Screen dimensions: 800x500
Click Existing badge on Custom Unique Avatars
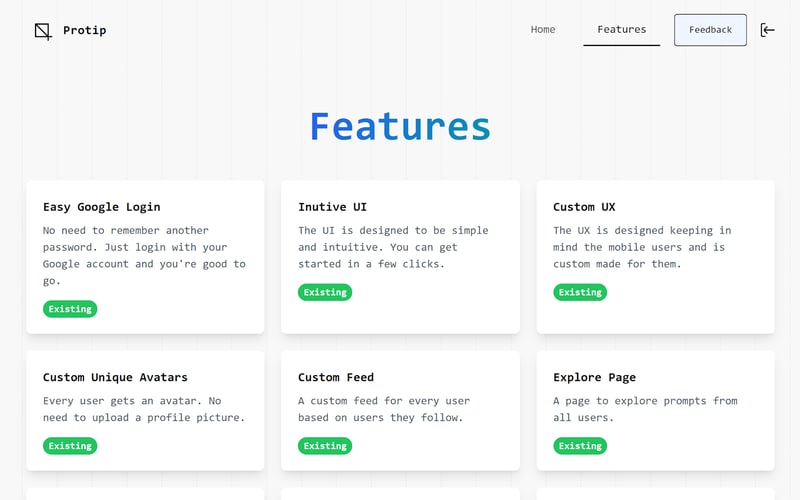pyautogui.click(x=70, y=446)
